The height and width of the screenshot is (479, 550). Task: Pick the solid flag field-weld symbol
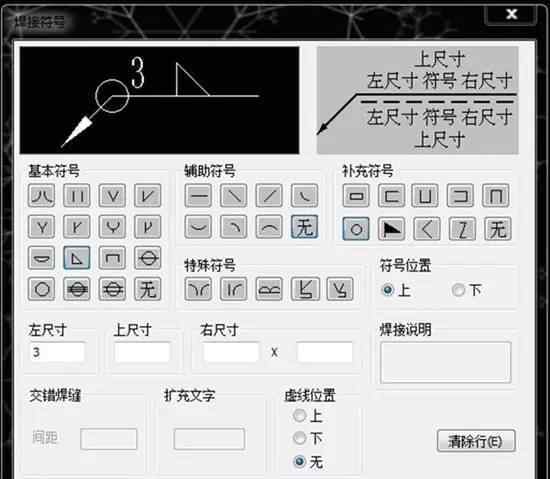pyautogui.click(x=391, y=229)
